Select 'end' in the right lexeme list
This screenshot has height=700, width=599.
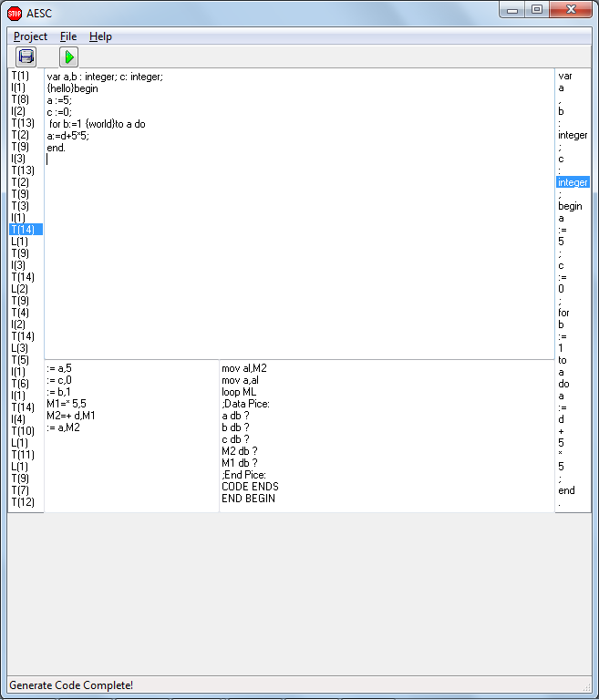[566, 490]
